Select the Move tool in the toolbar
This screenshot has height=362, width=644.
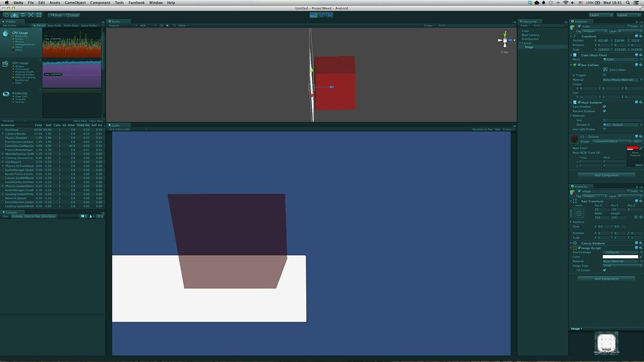pyautogui.click(x=15, y=15)
